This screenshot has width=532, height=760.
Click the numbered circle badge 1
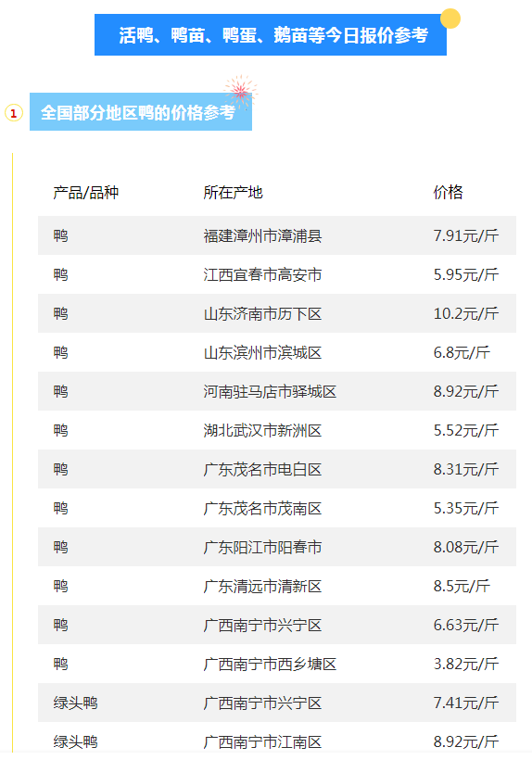click(x=14, y=113)
